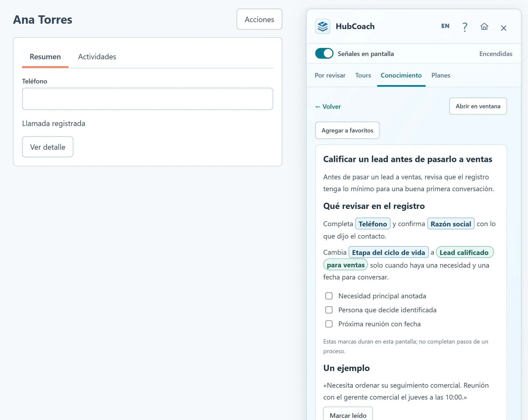Click the Teléfono field chip in the article

[373, 224]
